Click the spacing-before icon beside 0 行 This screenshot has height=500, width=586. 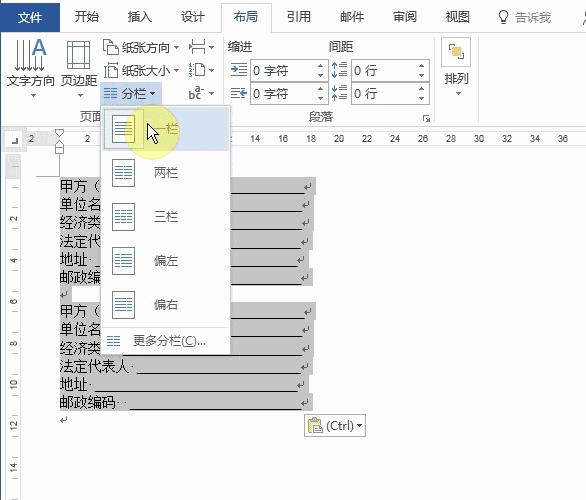pyautogui.click(x=339, y=70)
